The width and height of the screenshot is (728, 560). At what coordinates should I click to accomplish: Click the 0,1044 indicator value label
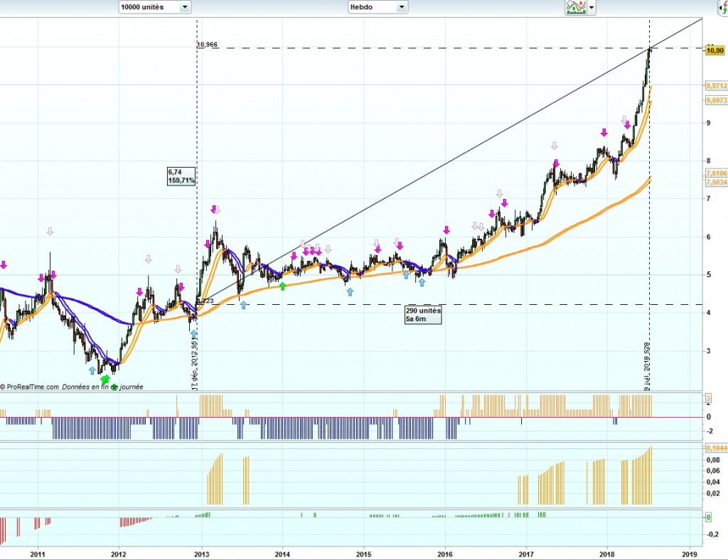(x=715, y=448)
